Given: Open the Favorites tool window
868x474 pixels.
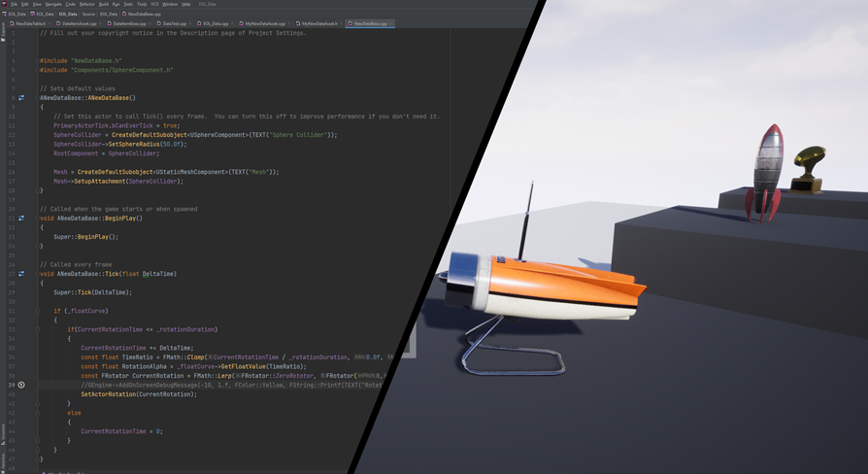Looking at the screenshot, I should [3, 462].
